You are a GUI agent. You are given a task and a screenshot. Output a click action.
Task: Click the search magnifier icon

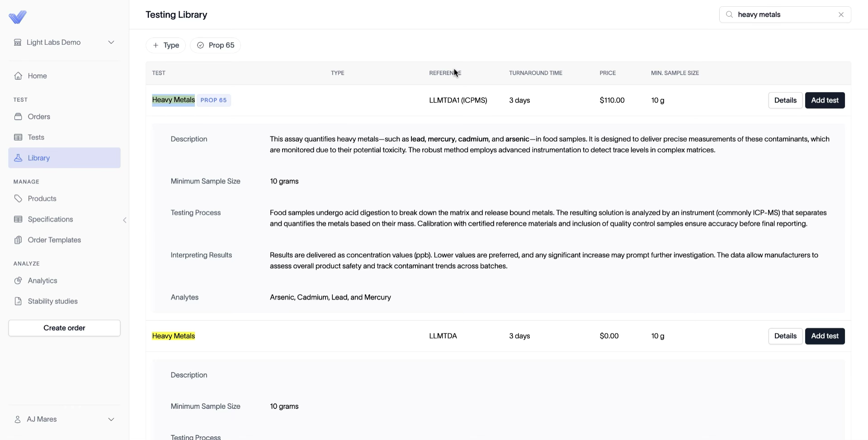coord(729,14)
